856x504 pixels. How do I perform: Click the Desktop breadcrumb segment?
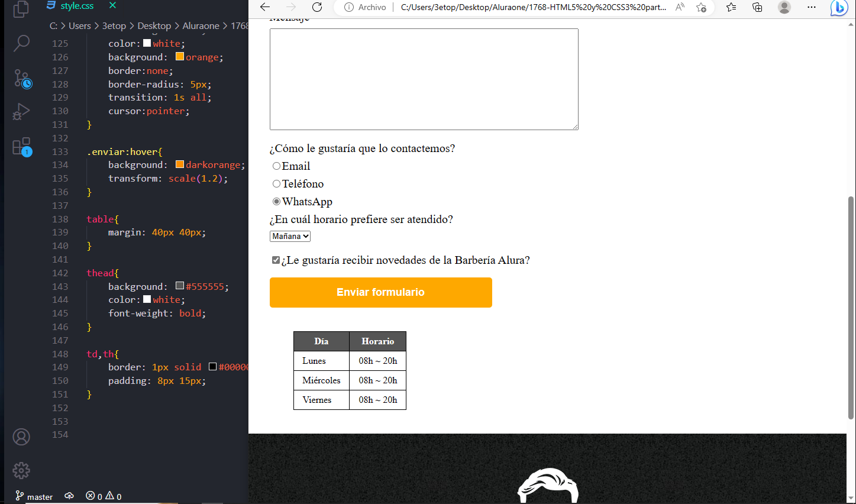(154, 26)
